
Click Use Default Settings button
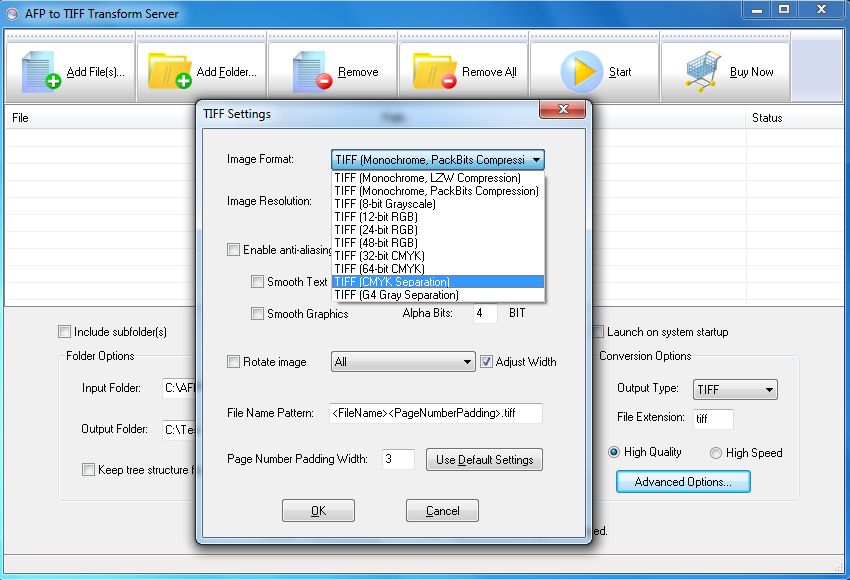pyautogui.click(x=484, y=460)
